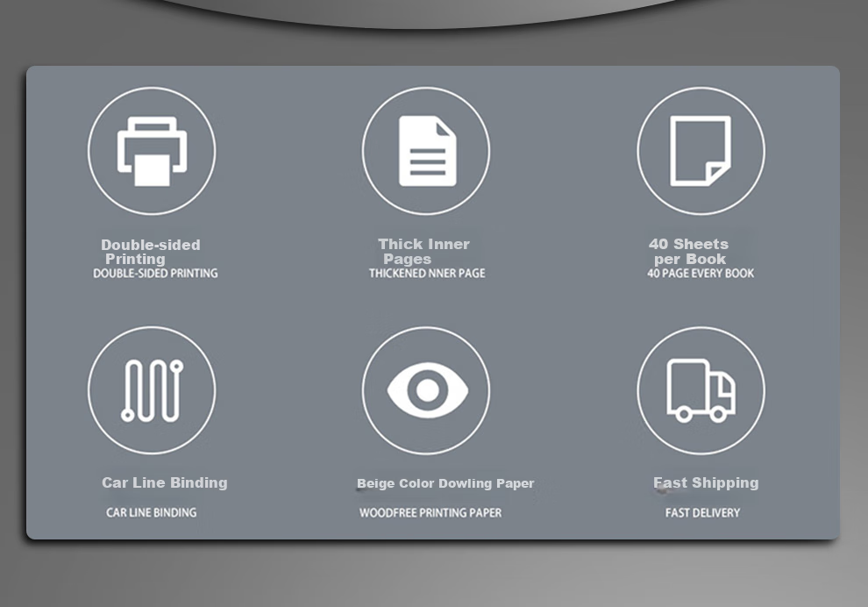Select the "40 PAGE EVERY BOOK" caption
Viewport: 868px width, 607px height.
pyautogui.click(x=701, y=274)
